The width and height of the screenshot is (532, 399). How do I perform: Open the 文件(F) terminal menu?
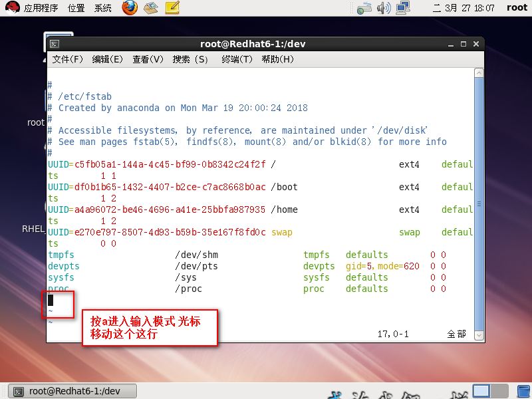tap(67, 59)
